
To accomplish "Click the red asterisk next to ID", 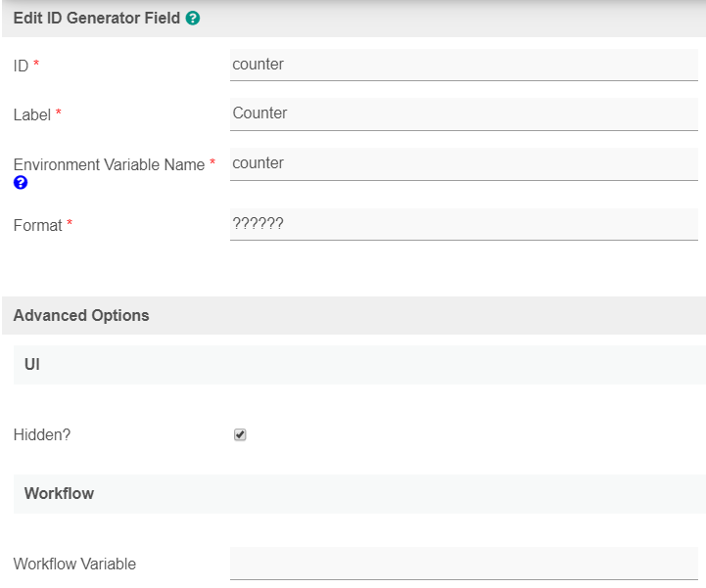I will coord(36,65).
